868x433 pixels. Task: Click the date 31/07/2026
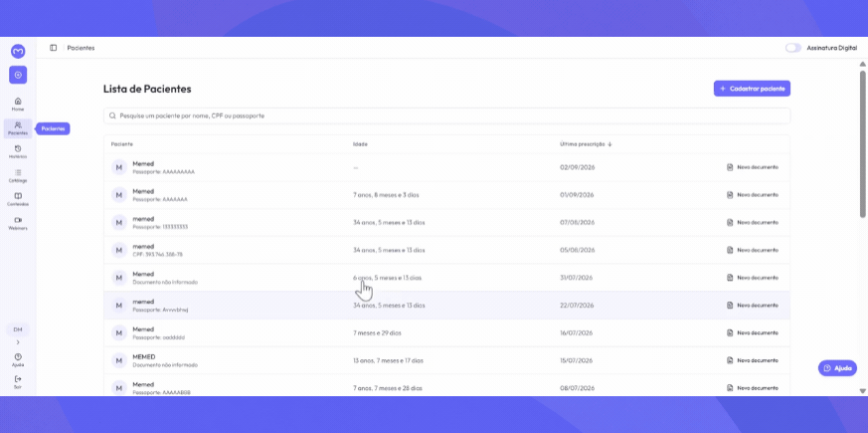click(577, 278)
